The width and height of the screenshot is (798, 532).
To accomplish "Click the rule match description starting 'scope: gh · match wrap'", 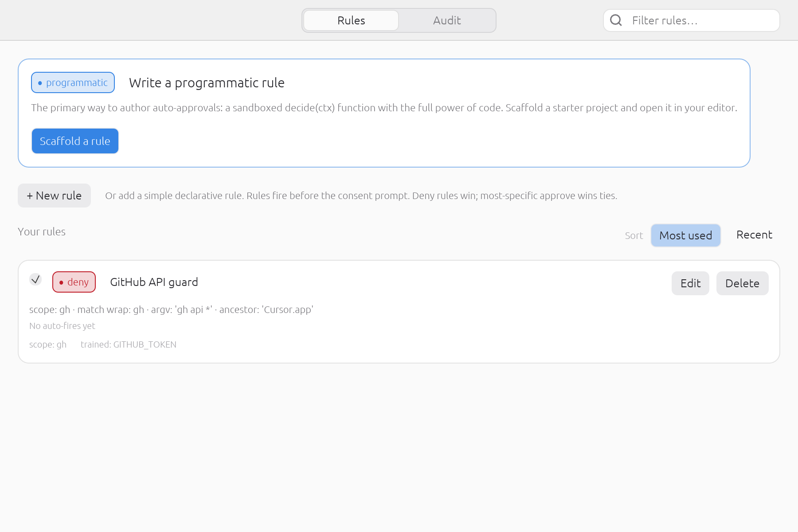I will click(171, 309).
